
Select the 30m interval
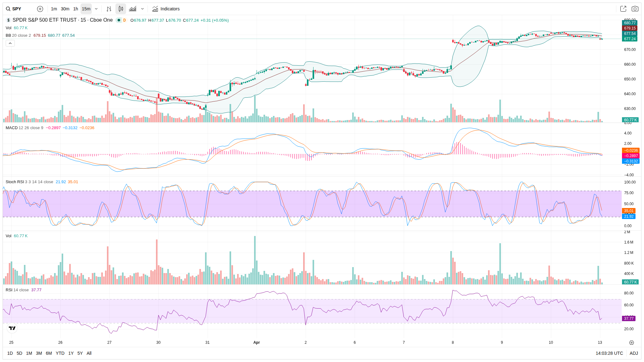tap(65, 9)
